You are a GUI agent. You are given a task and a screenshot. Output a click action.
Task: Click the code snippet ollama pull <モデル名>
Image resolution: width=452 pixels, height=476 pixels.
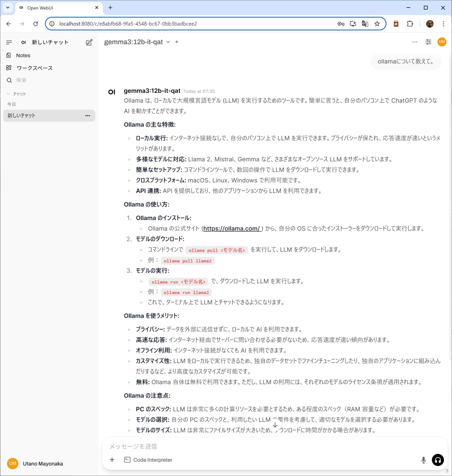click(217, 250)
